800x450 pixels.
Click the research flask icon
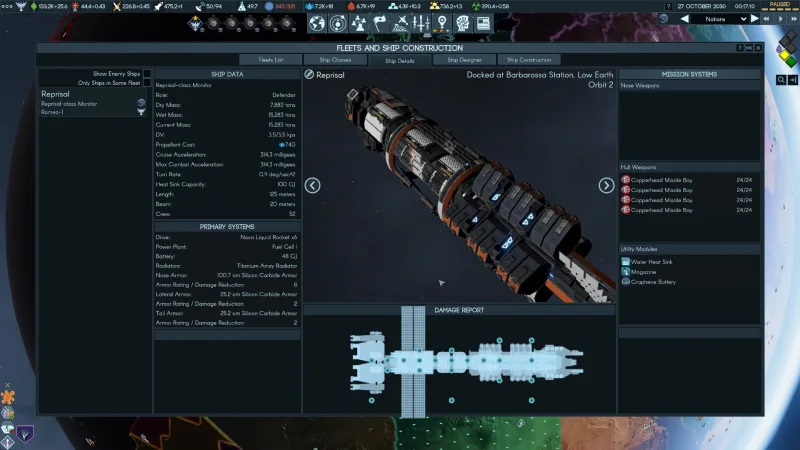coord(242,6)
